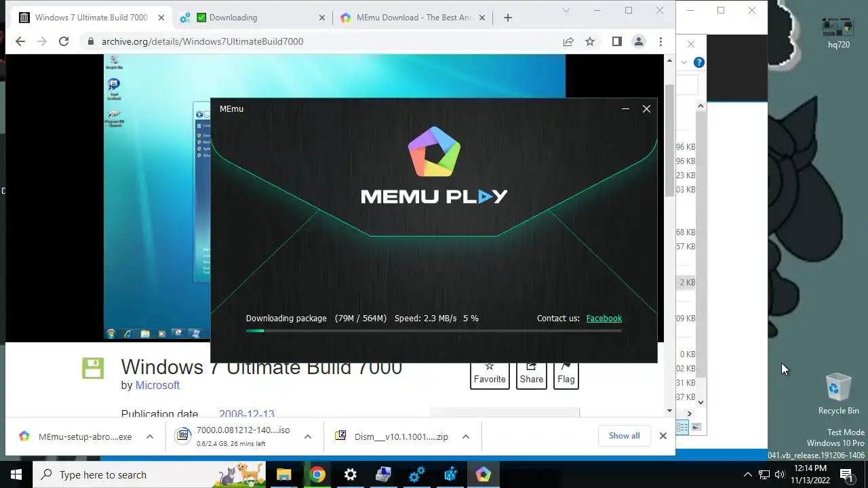Viewport: 868px width, 488px height.
Task: View site info lock icon
Action: (x=90, y=41)
